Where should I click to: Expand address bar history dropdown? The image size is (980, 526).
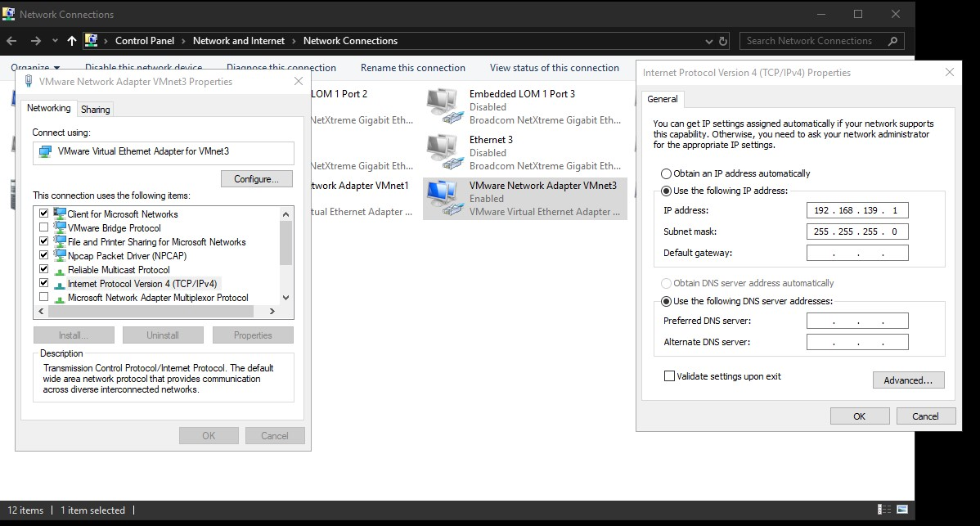pyautogui.click(x=708, y=41)
